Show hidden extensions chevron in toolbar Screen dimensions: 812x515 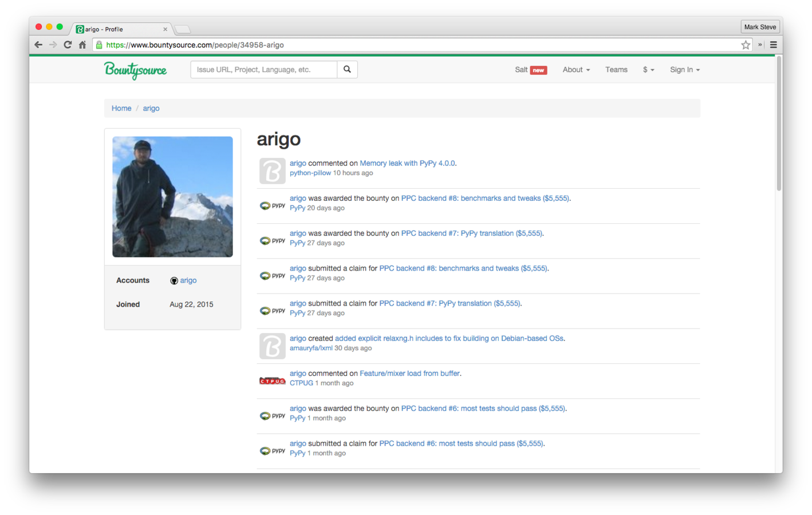[760, 45]
